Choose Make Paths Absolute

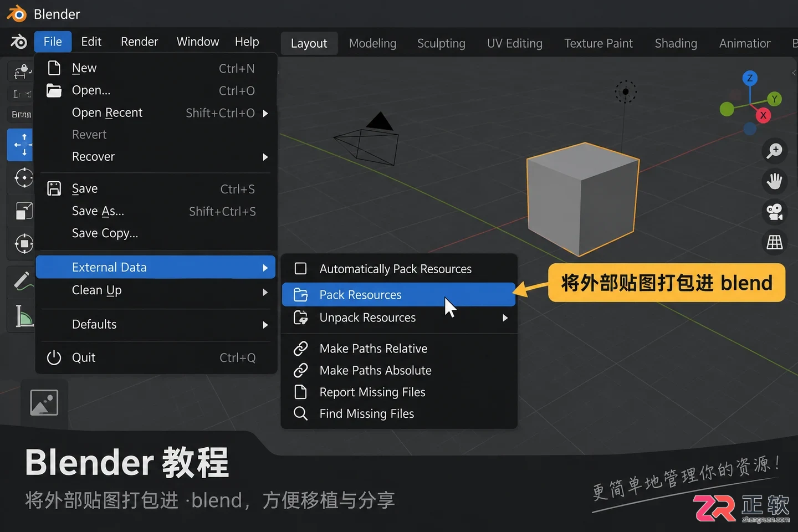(x=399, y=370)
